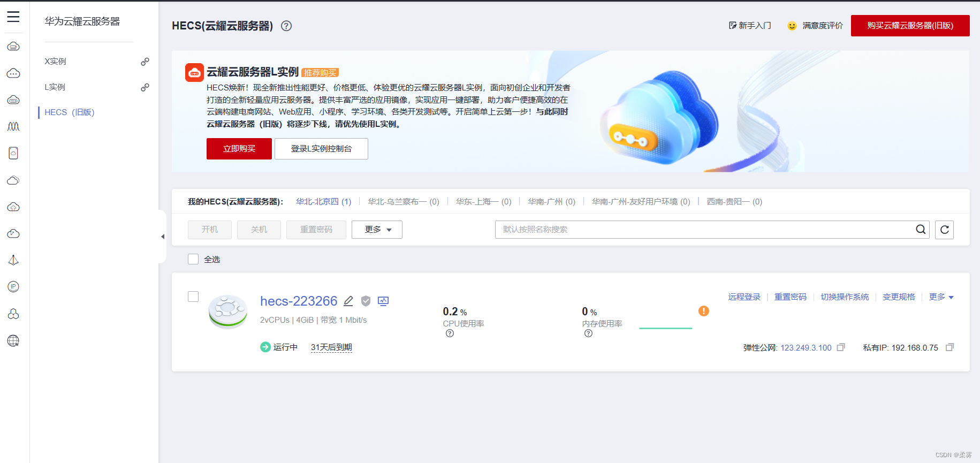
Task: Open the 新手入门 guide link
Action: 750,26
